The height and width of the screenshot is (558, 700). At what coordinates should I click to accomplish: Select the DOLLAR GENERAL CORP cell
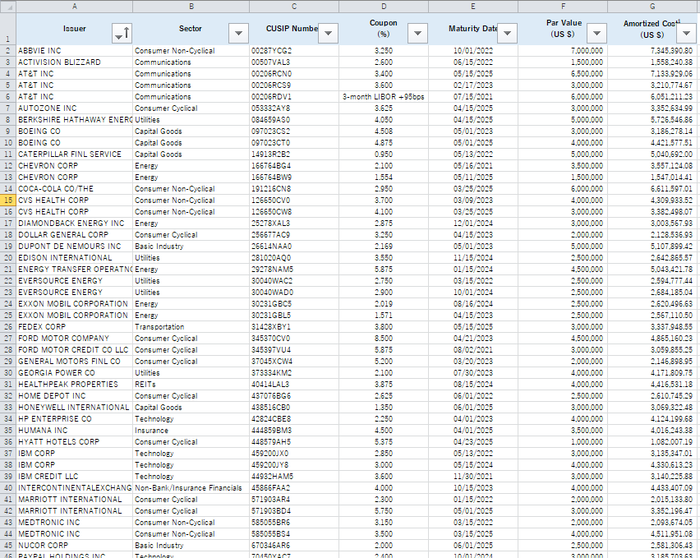[75, 235]
